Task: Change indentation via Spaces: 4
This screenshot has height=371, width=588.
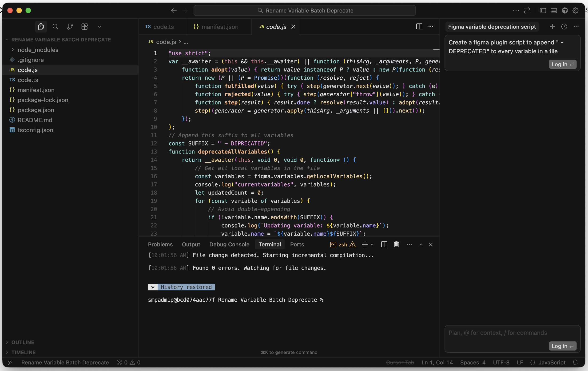Action: [473, 362]
